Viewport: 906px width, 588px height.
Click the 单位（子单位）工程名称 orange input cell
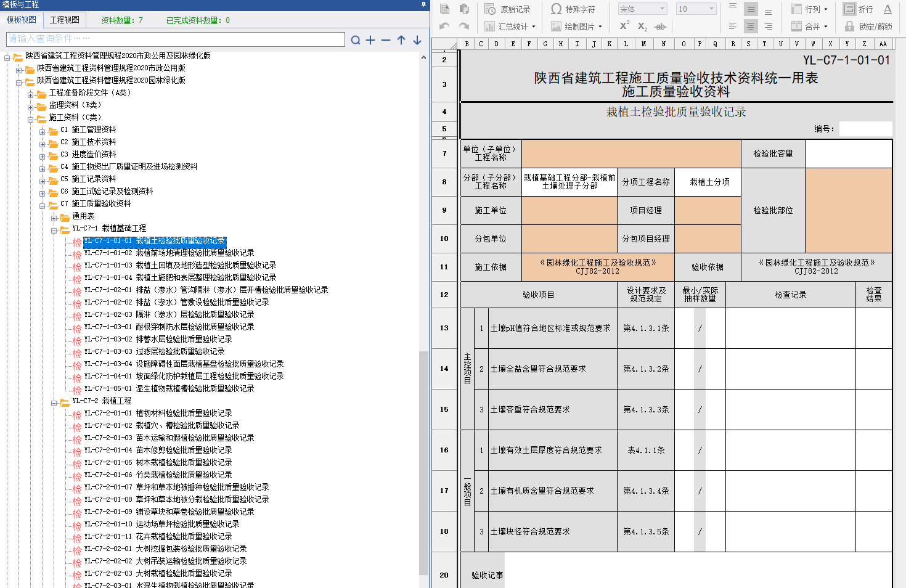pyautogui.click(x=631, y=153)
